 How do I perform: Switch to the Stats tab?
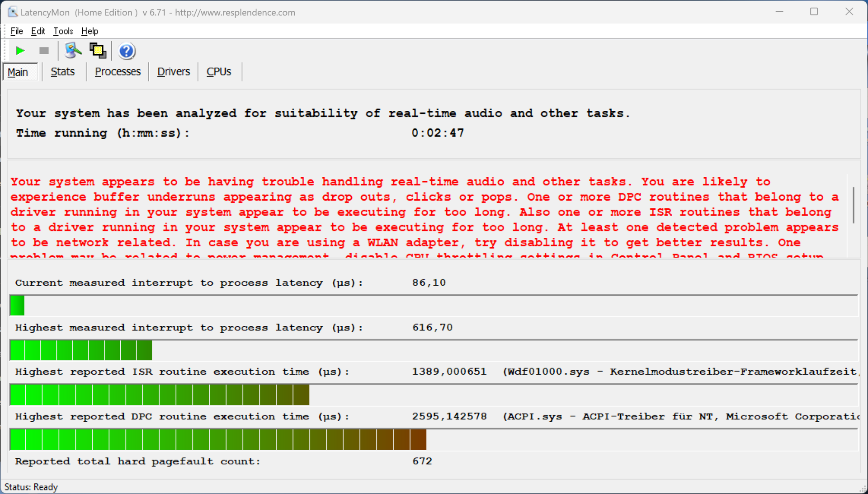[62, 72]
